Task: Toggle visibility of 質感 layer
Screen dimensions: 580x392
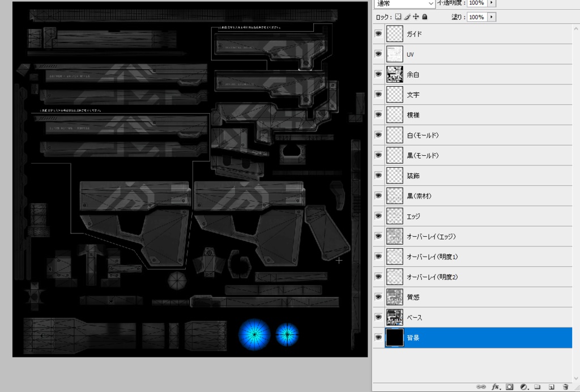Action: [x=378, y=297]
